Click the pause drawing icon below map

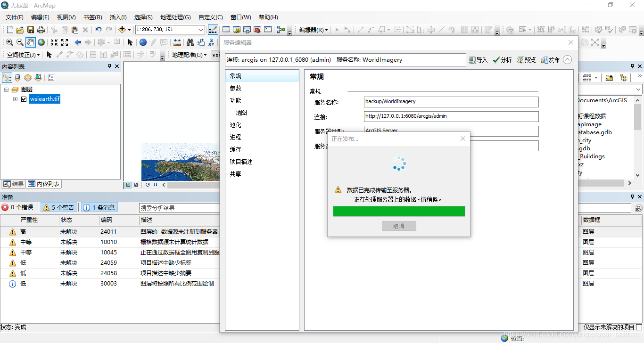tap(156, 185)
